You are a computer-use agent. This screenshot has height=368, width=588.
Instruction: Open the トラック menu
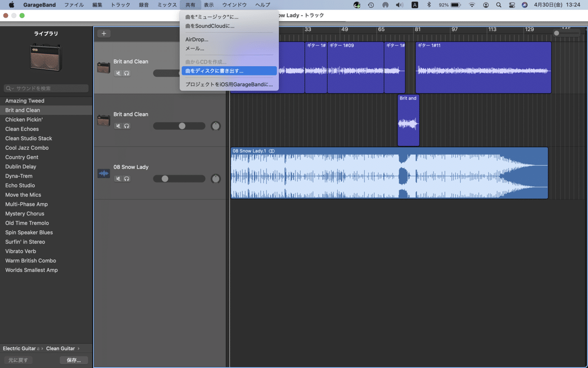(x=121, y=5)
